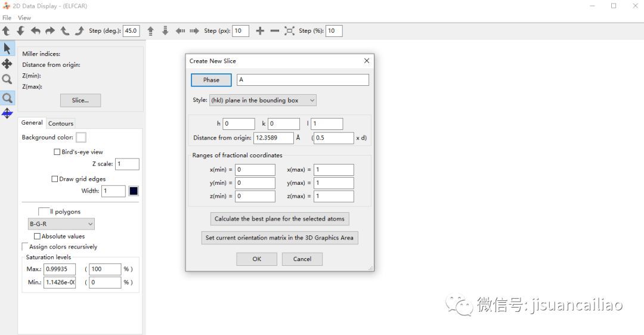
Task: Click the y(min) field
Action: coord(255,182)
